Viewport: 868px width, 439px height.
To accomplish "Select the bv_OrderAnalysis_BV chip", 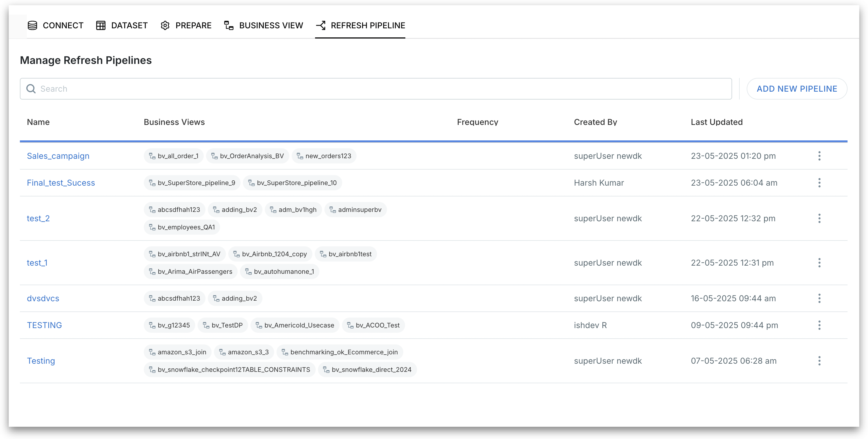I will 248,156.
